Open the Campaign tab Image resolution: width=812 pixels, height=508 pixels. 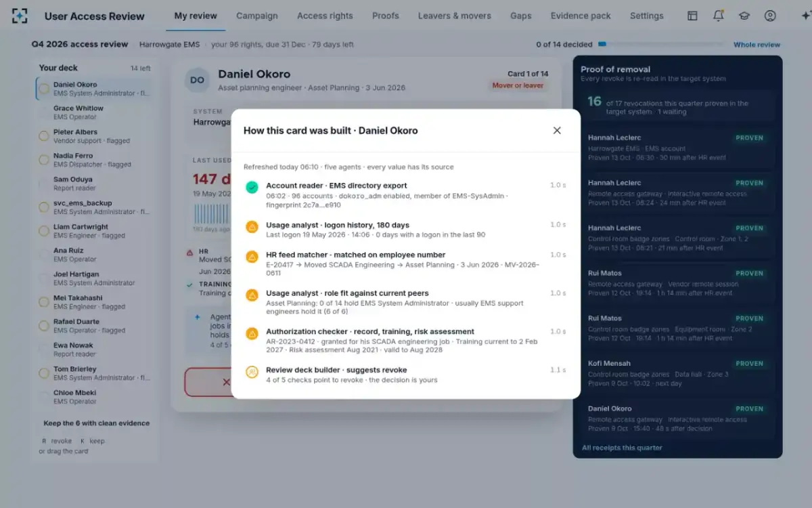click(x=257, y=16)
